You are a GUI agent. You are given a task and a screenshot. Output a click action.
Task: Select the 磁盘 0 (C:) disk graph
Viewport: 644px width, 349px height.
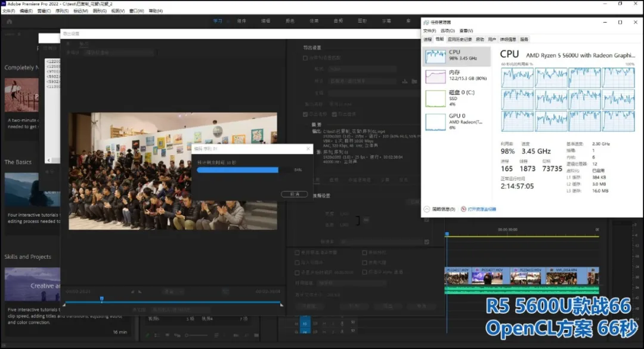435,98
